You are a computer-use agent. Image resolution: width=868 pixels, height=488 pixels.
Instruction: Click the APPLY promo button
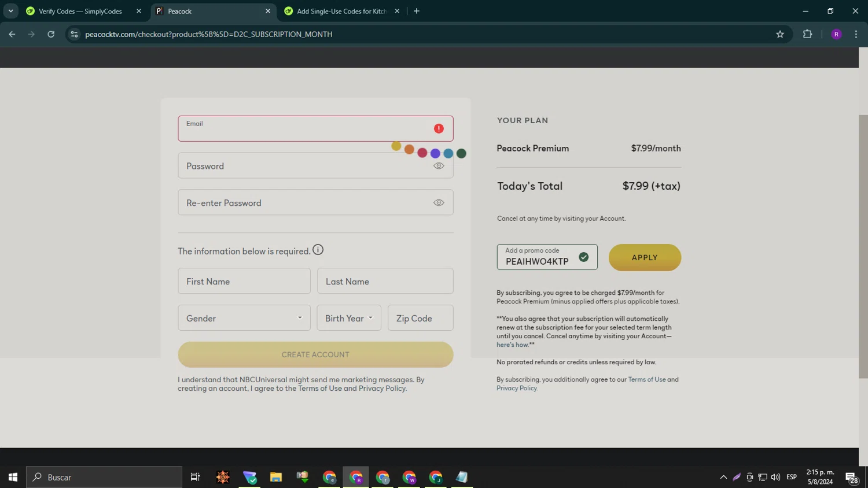tap(645, 257)
